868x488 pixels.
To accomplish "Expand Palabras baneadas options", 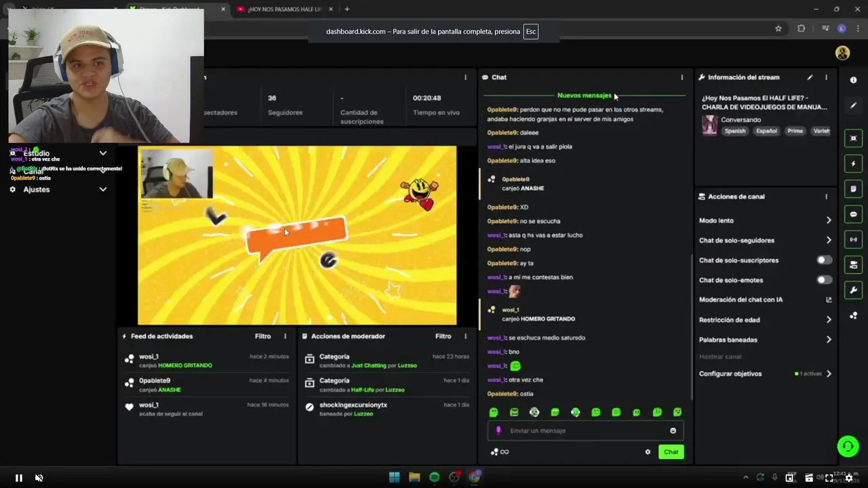I will click(x=829, y=340).
